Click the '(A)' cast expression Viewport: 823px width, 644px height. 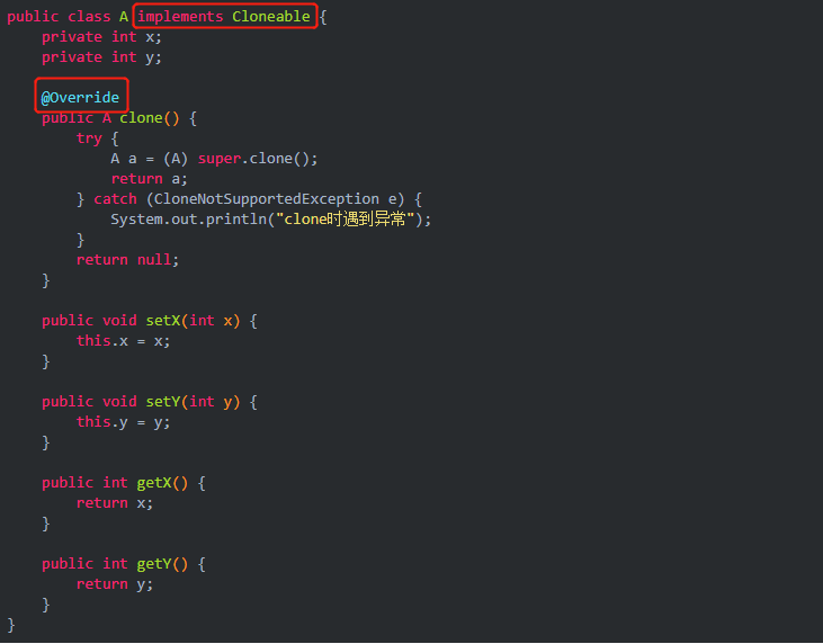point(176,159)
